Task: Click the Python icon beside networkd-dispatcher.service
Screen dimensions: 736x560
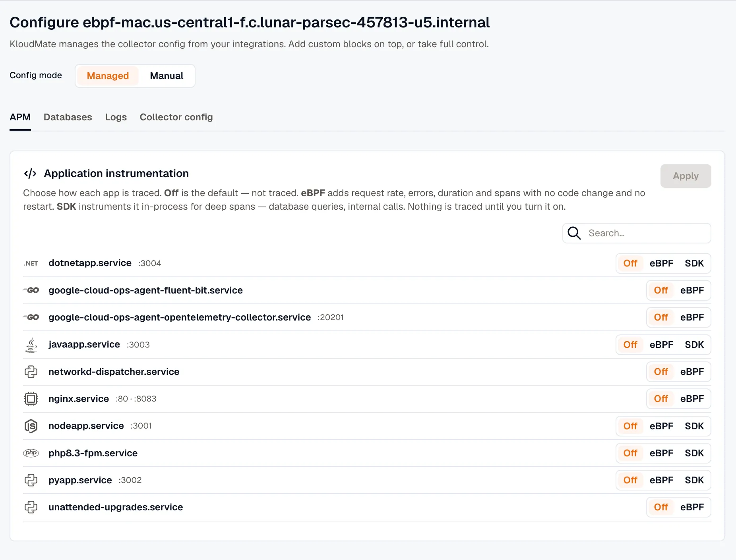Action: pos(31,372)
